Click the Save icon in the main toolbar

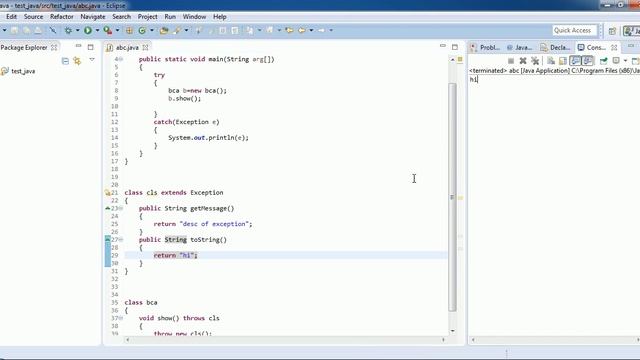tap(14, 30)
